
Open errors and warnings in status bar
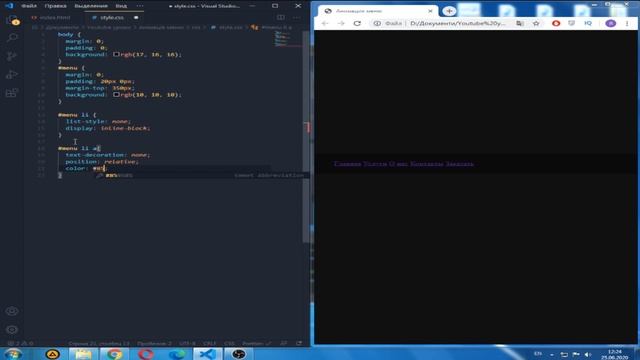(x=20, y=343)
